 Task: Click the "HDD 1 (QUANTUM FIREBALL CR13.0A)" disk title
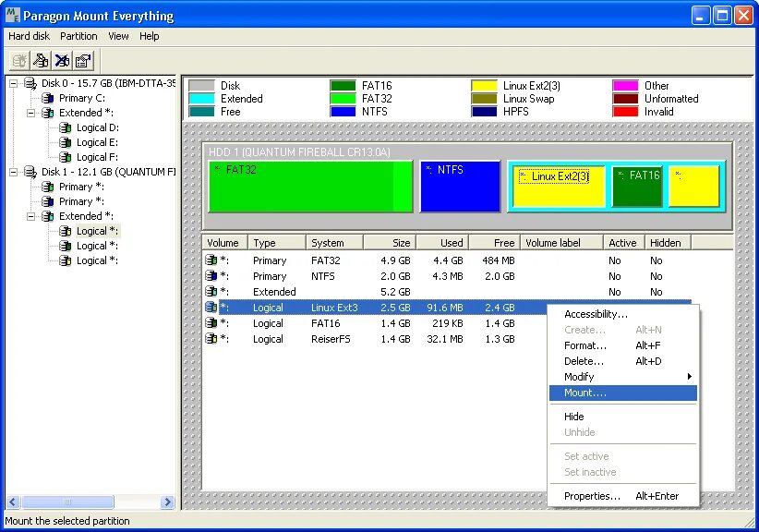click(299, 152)
